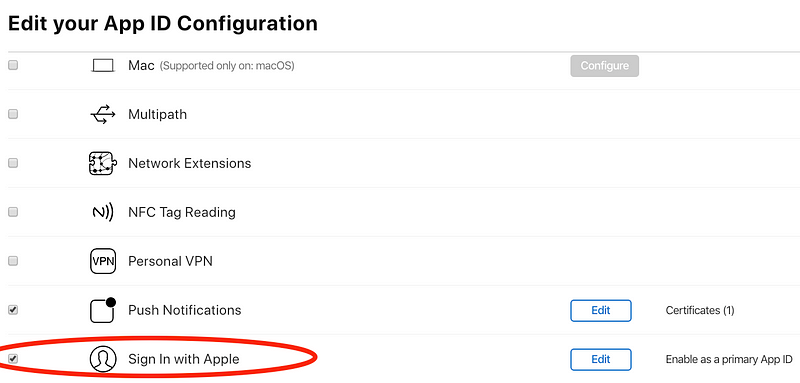
Task: Click the Multipath arrows icon
Action: (103, 114)
